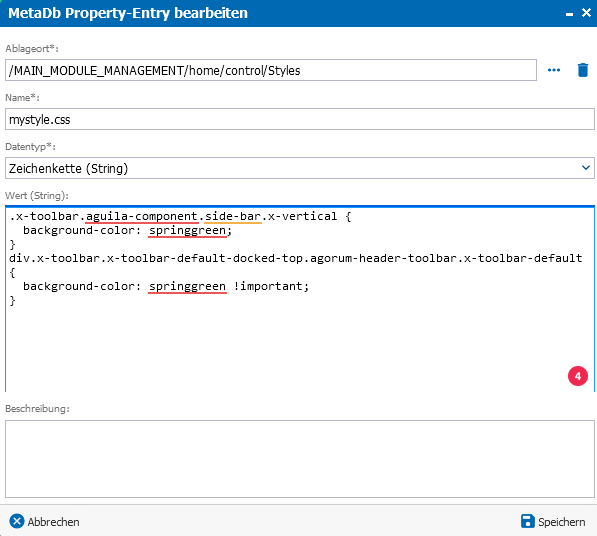Open the red error badge showing 4
597x536 pixels.
[578, 376]
